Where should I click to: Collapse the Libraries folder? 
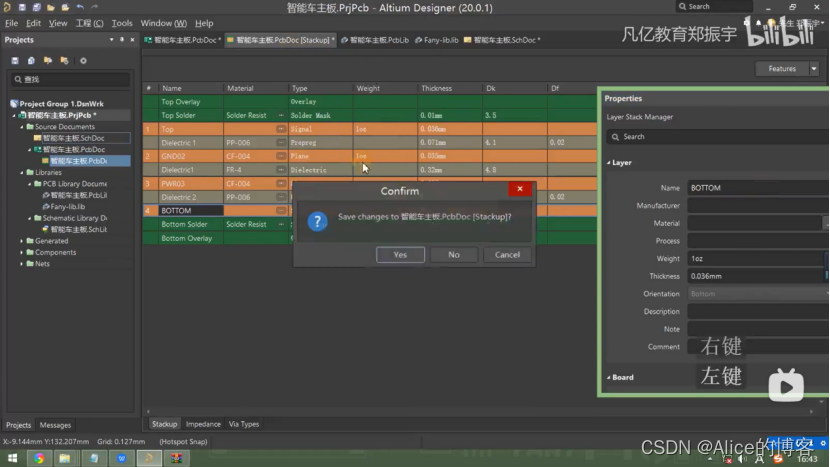pyautogui.click(x=22, y=173)
